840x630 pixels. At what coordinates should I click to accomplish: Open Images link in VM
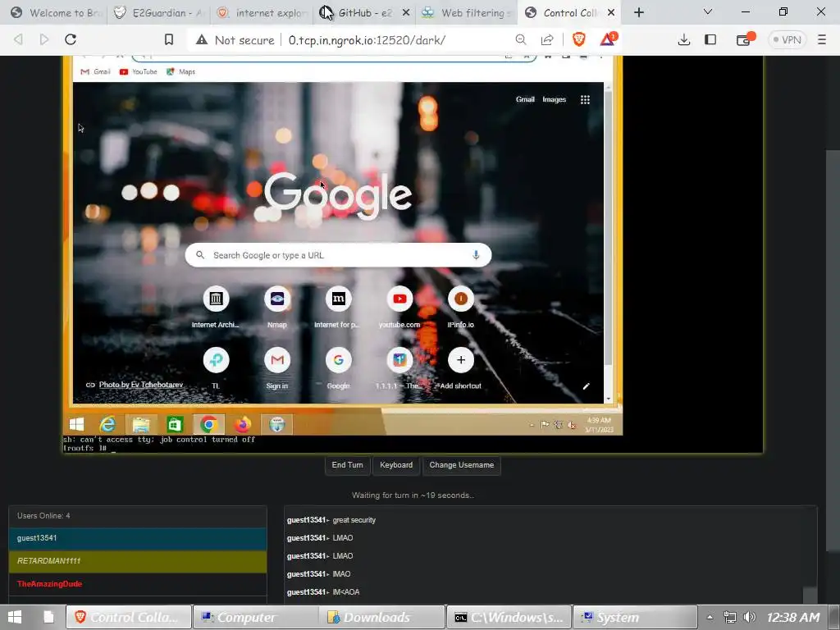[554, 99]
